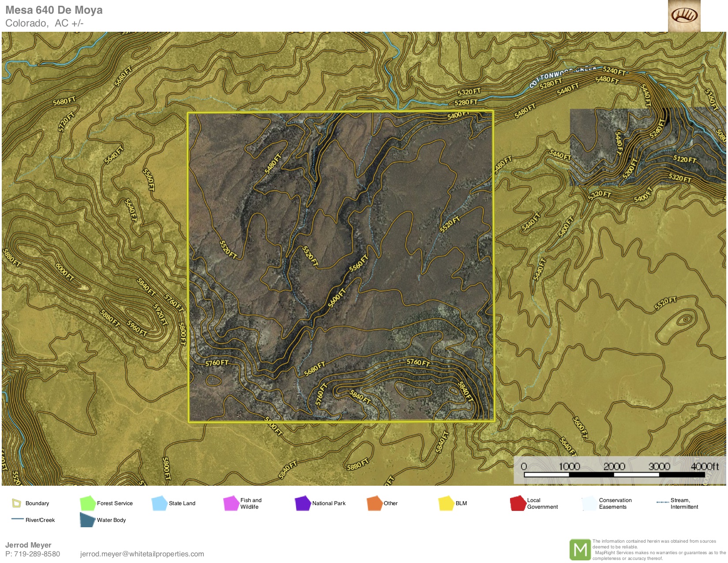Click the Boundary legend icon
This screenshot has height=563, width=728.
(17, 503)
